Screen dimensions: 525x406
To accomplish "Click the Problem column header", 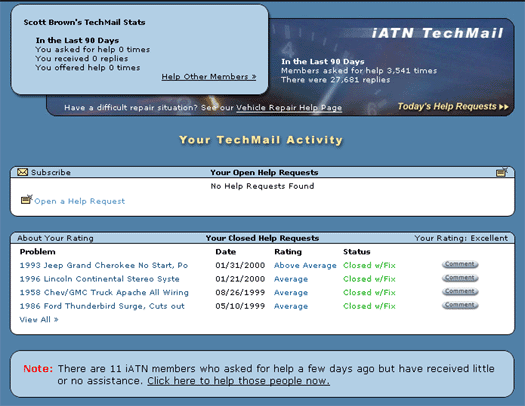I will [38, 252].
